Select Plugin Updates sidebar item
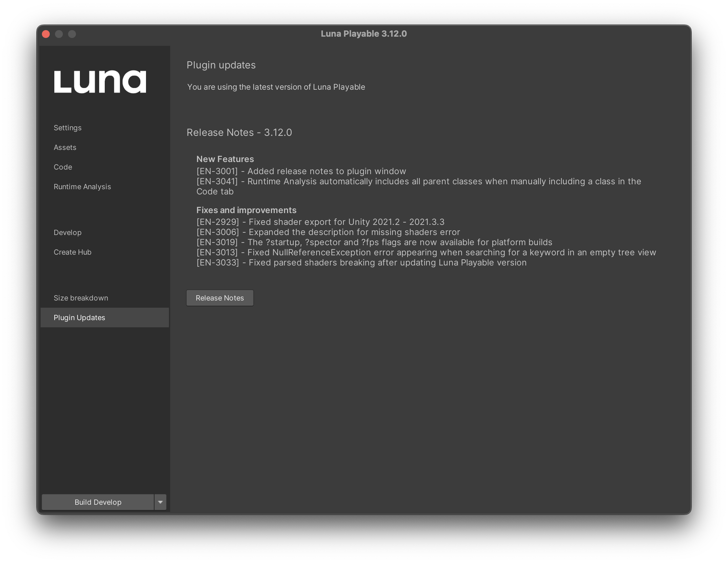 tap(104, 318)
